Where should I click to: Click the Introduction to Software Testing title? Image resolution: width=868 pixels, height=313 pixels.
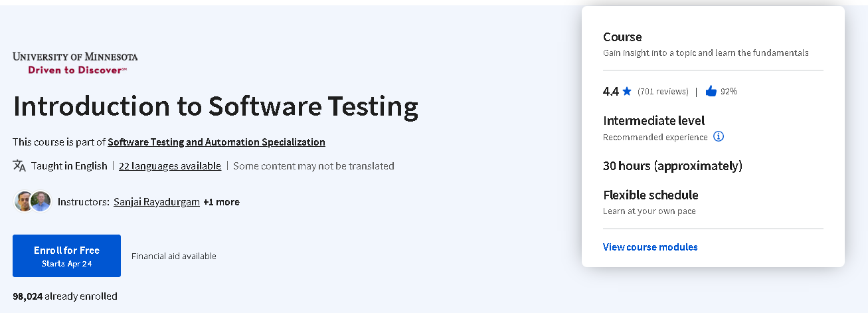point(216,107)
